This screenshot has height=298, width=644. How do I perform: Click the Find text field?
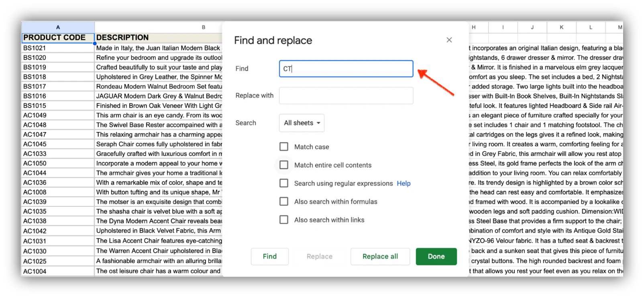click(x=346, y=69)
